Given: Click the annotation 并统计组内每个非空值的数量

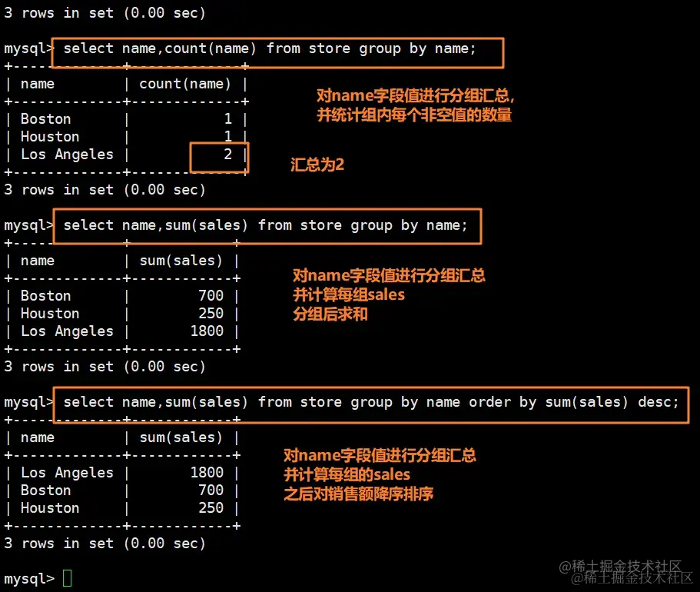Looking at the screenshot, I should tap(414, 115).
